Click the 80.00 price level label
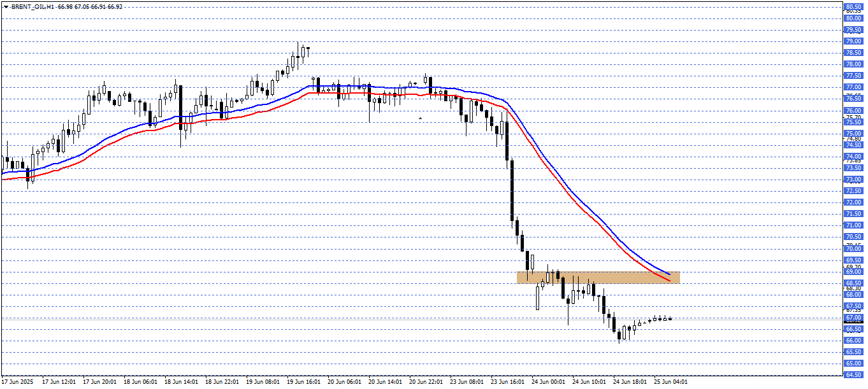868x389 pixels. [853, 18]
